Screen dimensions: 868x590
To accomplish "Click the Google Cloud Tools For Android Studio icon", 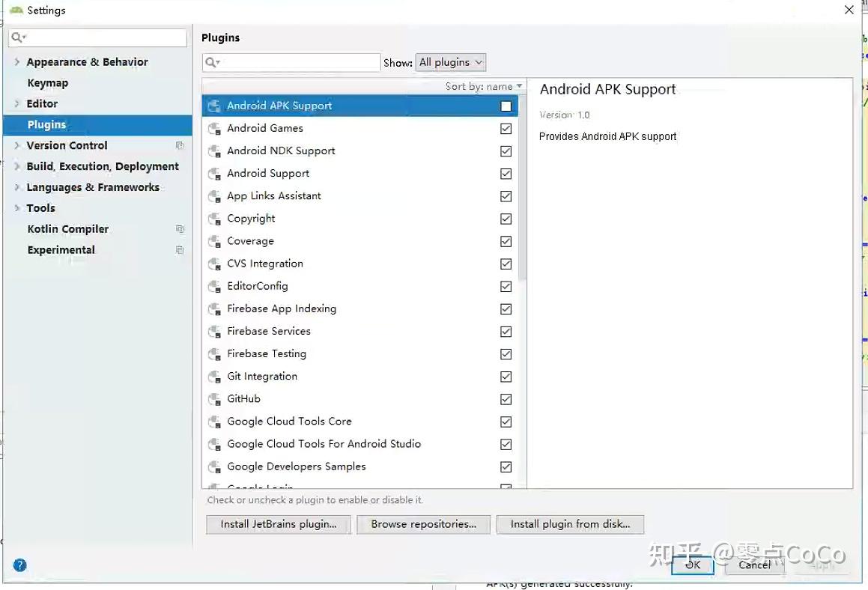I will click(214, 445).
